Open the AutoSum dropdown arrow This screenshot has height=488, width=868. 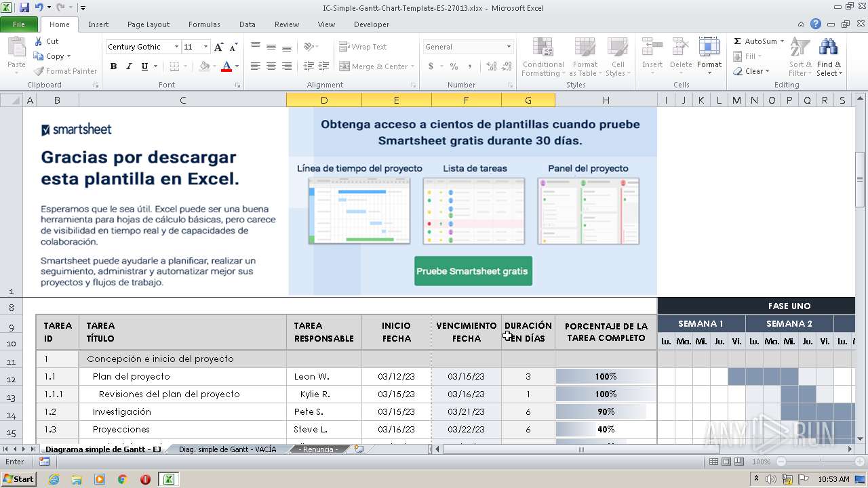click(x=782, y=41)
